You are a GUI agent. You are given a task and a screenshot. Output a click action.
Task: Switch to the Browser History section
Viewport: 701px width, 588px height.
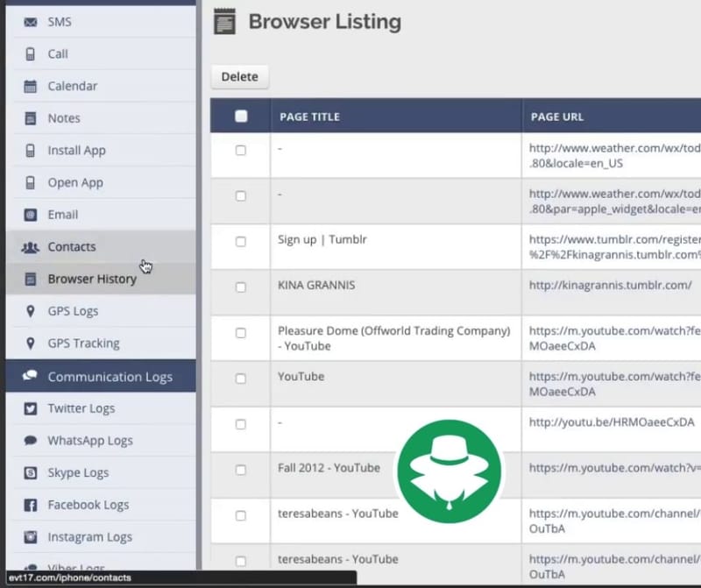coord(91,279)
